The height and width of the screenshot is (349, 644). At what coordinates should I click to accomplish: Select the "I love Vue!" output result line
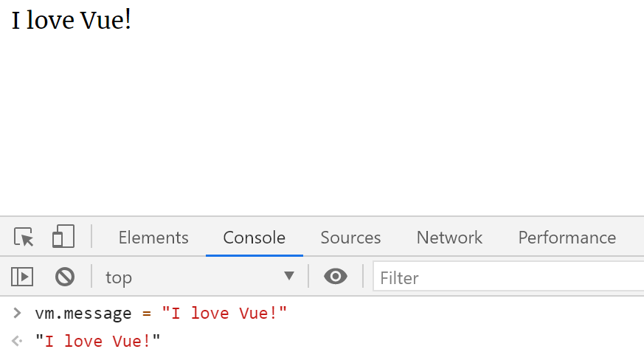(x=98, y=341)
